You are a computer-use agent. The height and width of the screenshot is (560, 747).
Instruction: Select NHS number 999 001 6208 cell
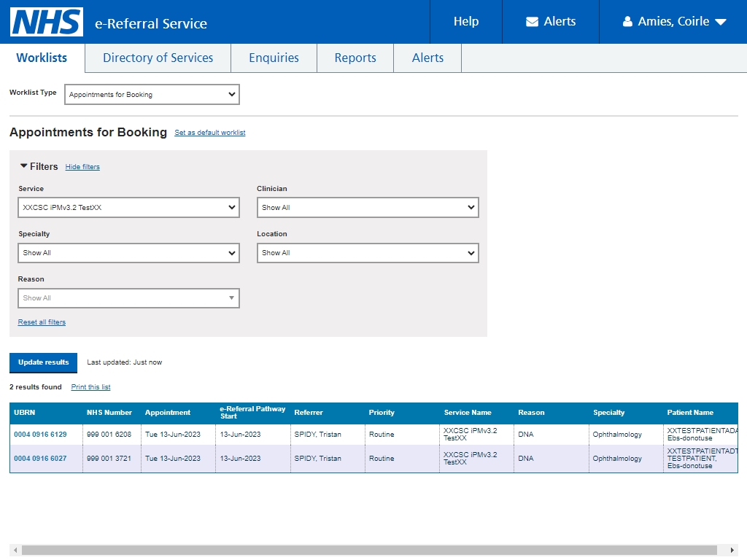click(112, 435)
